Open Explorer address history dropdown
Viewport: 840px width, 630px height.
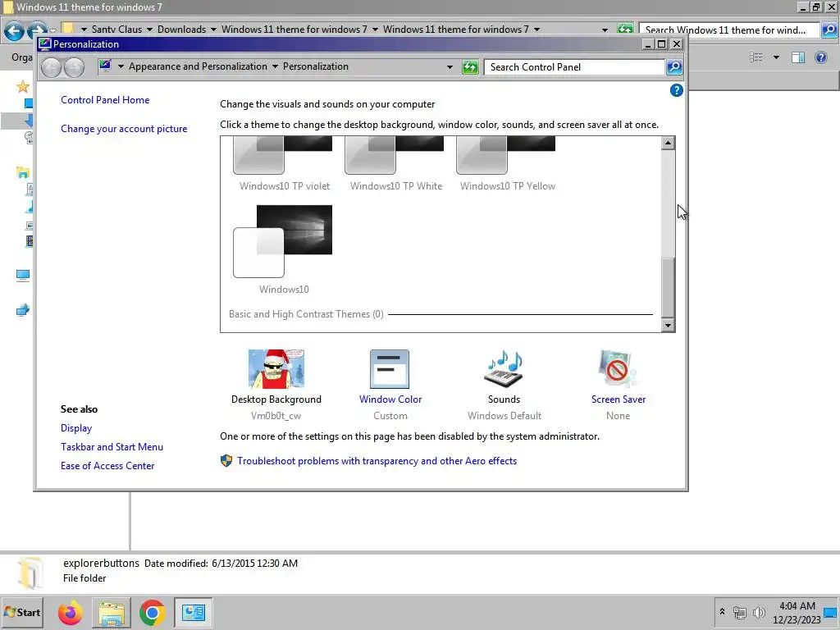point(605,30)
